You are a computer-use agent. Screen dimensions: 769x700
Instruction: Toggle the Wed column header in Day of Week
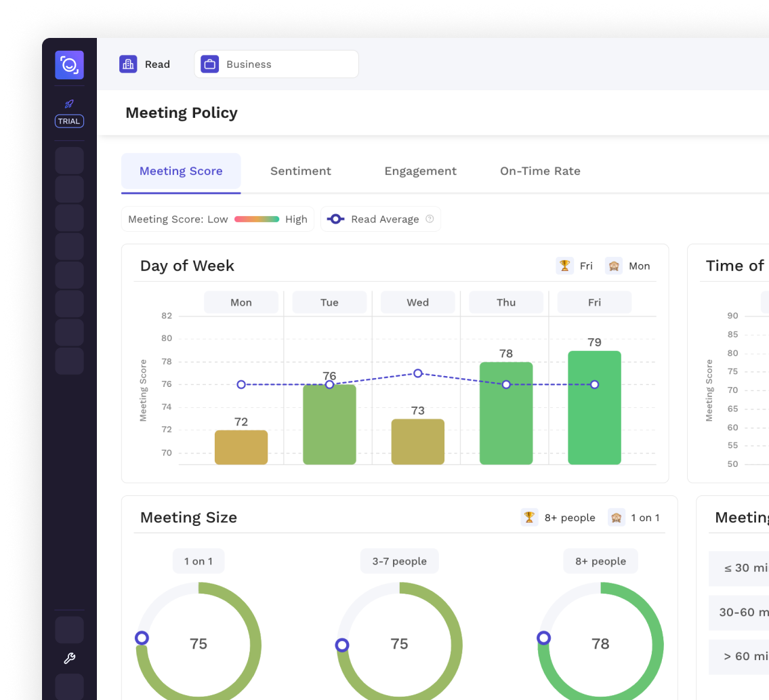[x=417, y=302]
